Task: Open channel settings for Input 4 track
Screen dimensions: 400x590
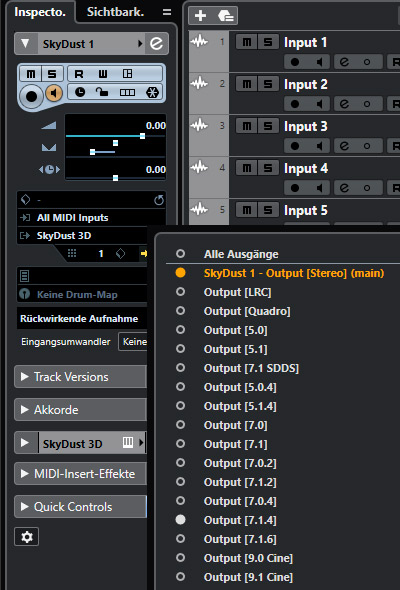Action: pyautogui.click(x=344, y=188)
